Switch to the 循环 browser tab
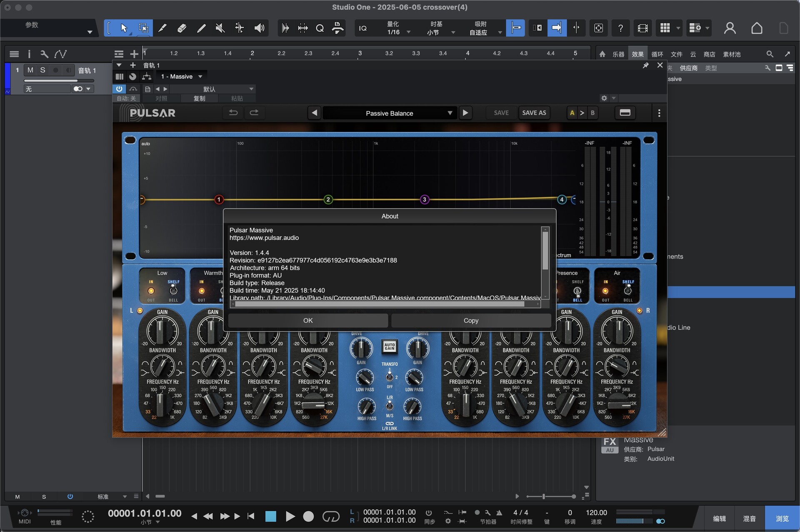800x532 pixels. click(657, 54)
